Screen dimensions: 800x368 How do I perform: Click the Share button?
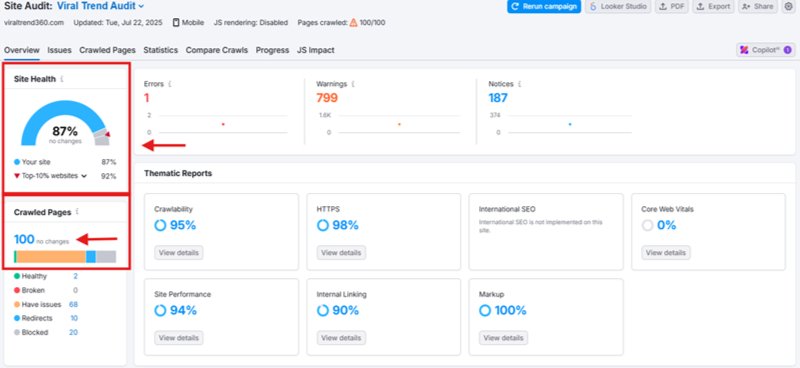(x=758, y=6)
